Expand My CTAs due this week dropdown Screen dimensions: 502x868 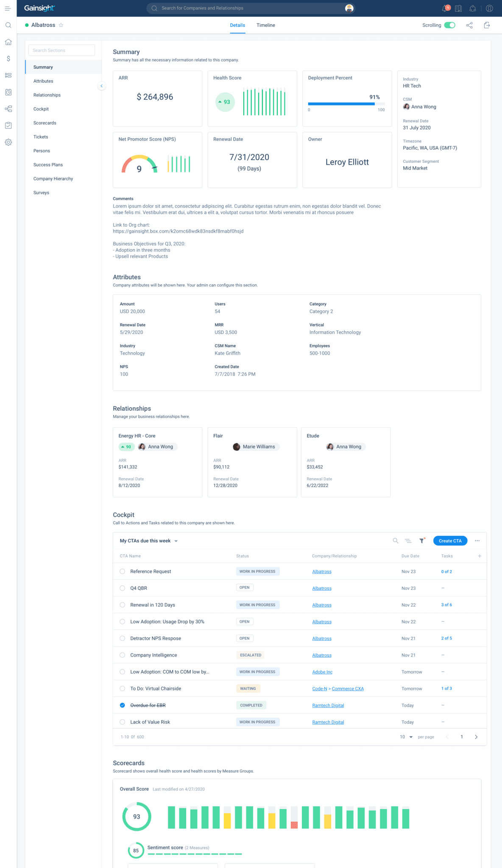(176, 541)
